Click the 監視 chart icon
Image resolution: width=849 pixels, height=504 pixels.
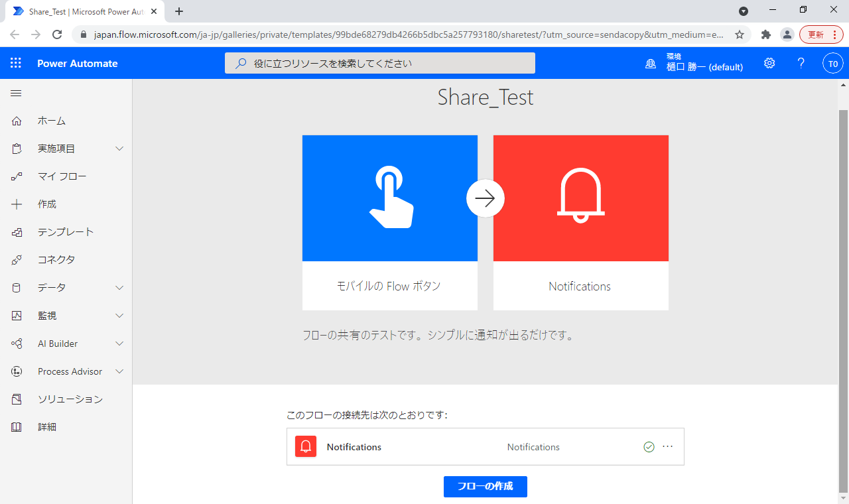click(x=17, y=316)
